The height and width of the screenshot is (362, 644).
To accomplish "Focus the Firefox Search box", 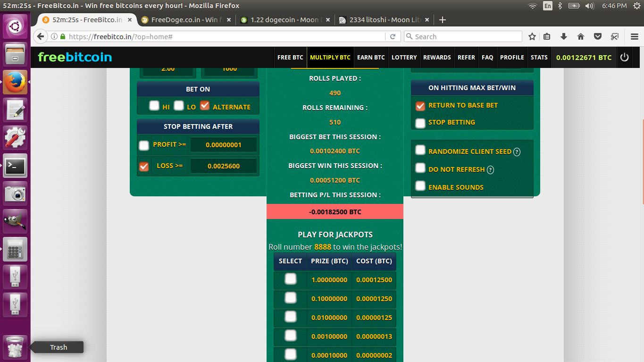I will tap(463, 36).
